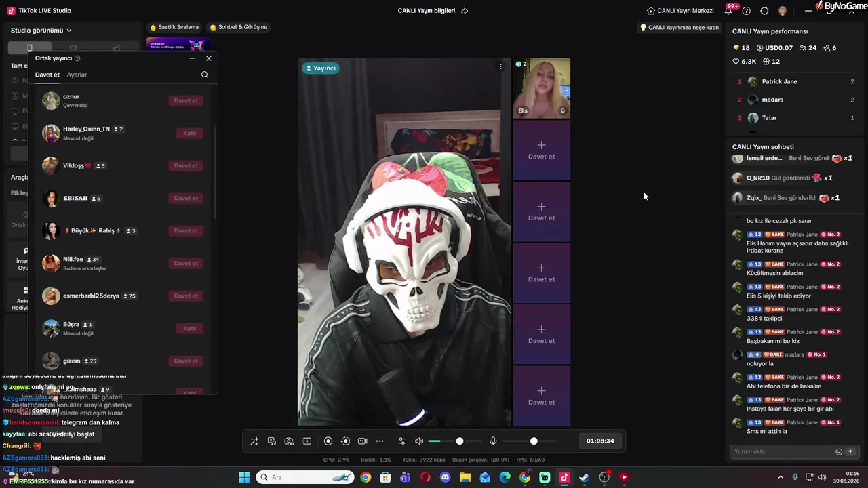Open the profile avatar in title bar
The height and width of the screenshot is (488, 868).
click(x=783, y=11)
